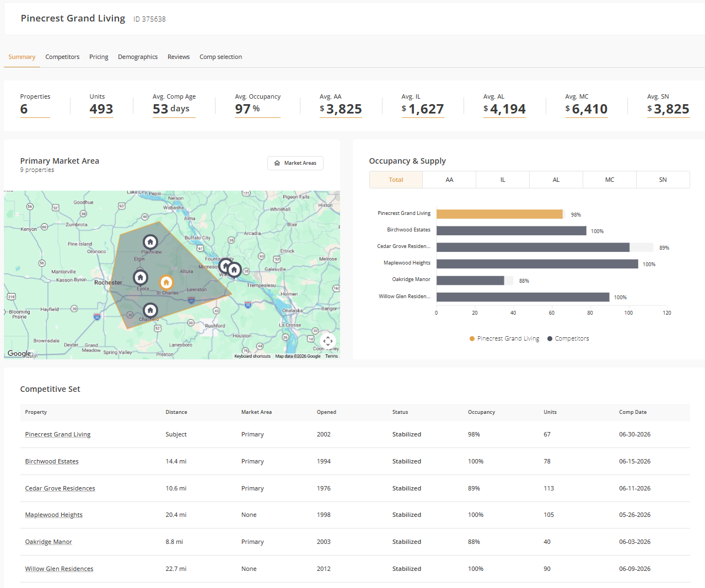Image resolution: width=705 pixels, height=588 pixels.
Task: Toggle Competitors legend dot
Action: pos(550,339)
